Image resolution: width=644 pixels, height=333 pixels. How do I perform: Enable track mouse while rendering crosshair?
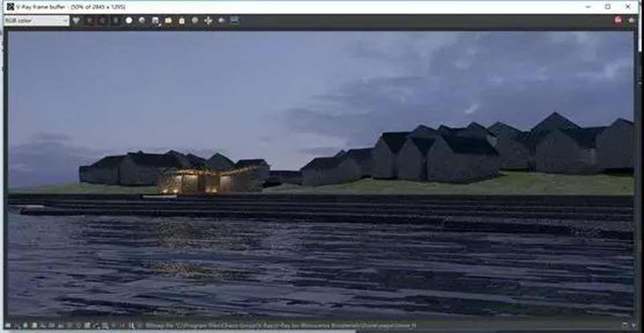[x=208, y=20]
